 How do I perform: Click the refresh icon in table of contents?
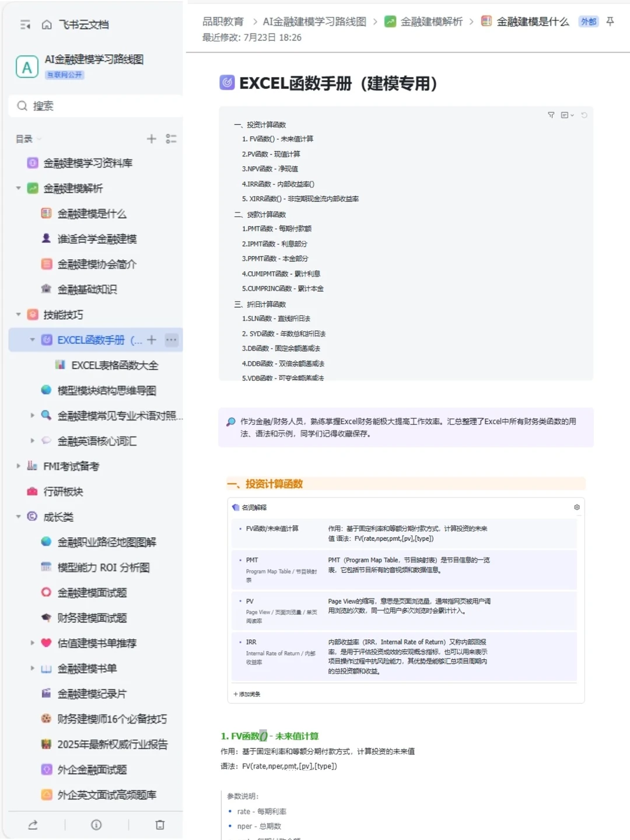point(584,115)
